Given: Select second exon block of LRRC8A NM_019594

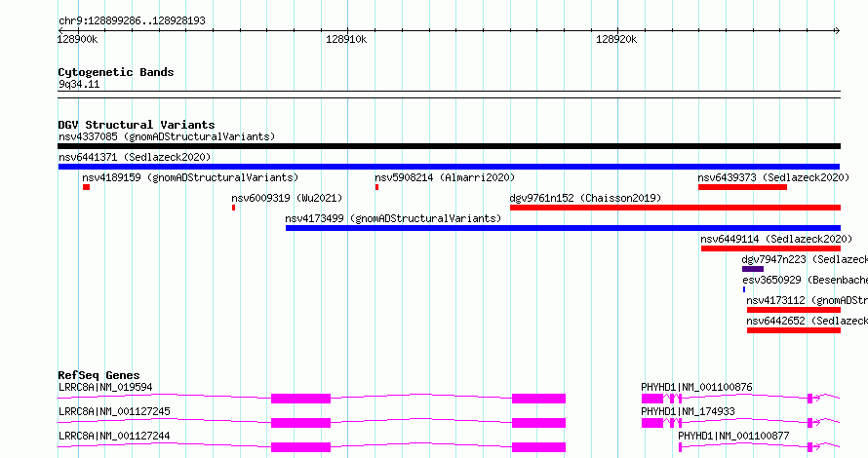Looking at the screenshot, I should click(538, 399).
